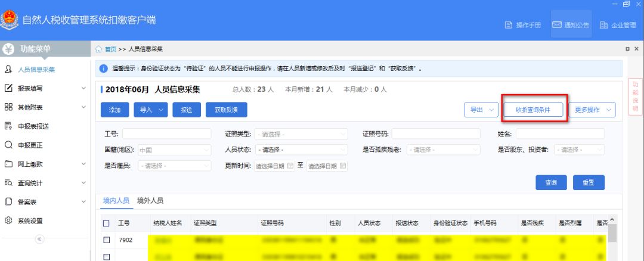
Task: Expand the 其他附表 menu chevron
Action: (x=84, y=107)
